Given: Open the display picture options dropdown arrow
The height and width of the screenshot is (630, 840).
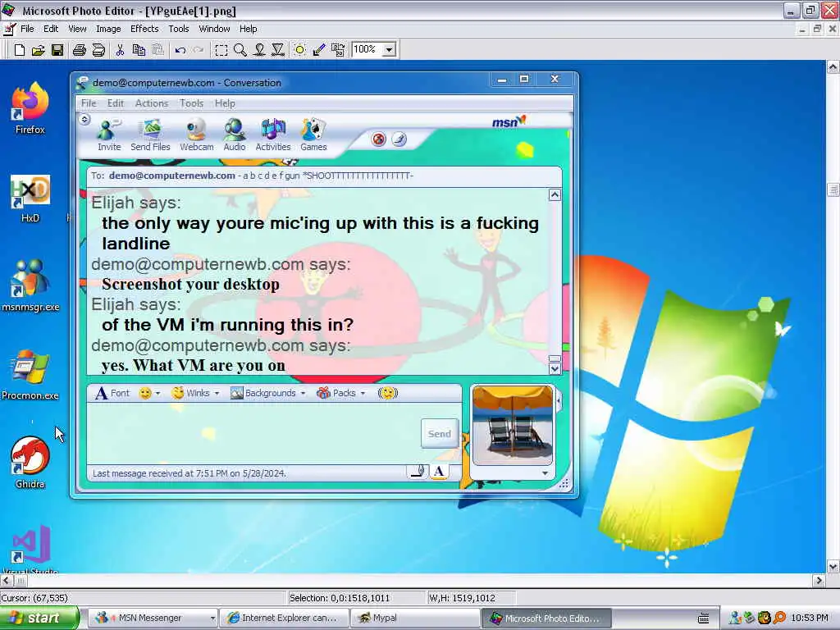Looking at the screenshot, I should point(545,473).
